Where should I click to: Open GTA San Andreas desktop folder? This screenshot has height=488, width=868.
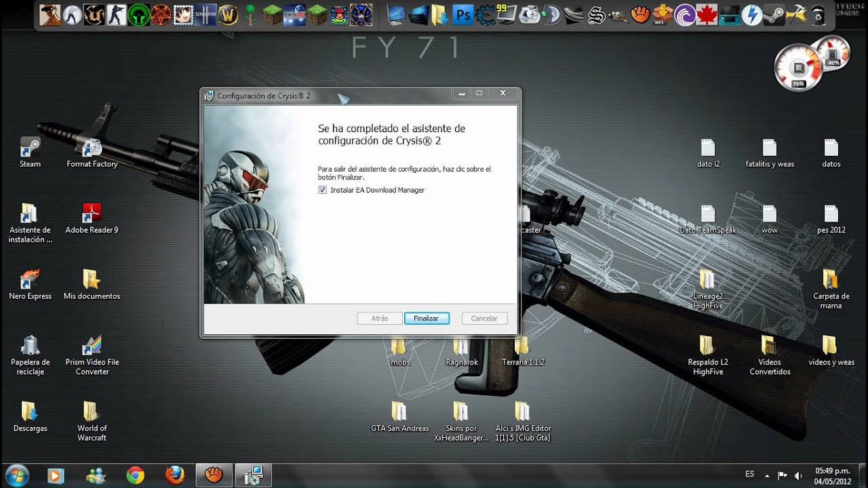(x=399, y=417)
